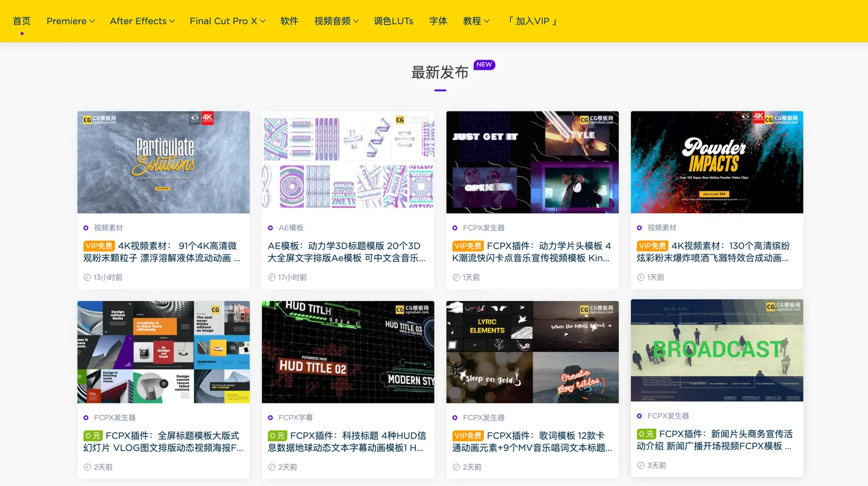Click 0元 badge on 全屏标题模板 post
The width and height of the screenshot is (868, 486).
[93, 435]
